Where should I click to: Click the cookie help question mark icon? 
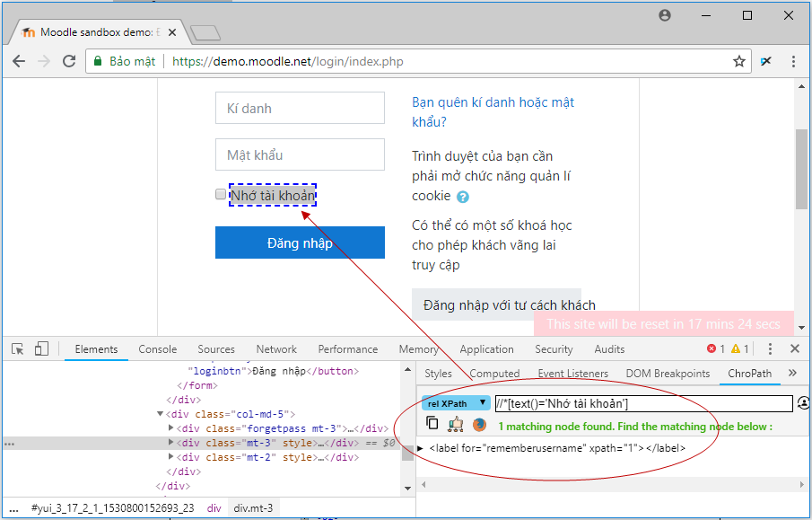[x=463, y=197]
